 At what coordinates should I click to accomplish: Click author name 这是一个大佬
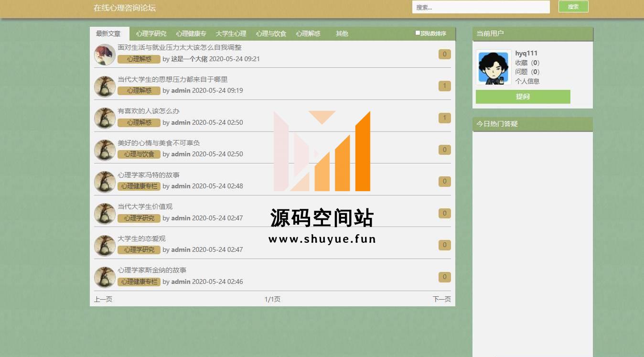189,59
